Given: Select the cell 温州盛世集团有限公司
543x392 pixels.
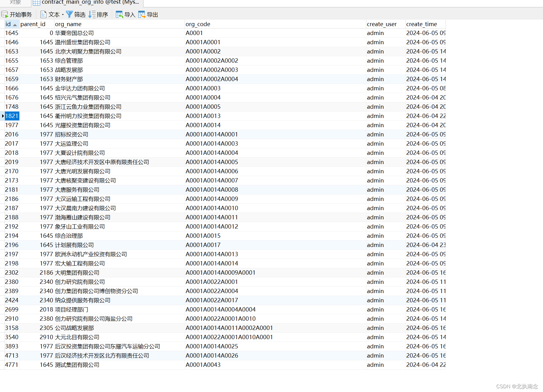Looking at the screenshot, I should (x=119, y=42).
